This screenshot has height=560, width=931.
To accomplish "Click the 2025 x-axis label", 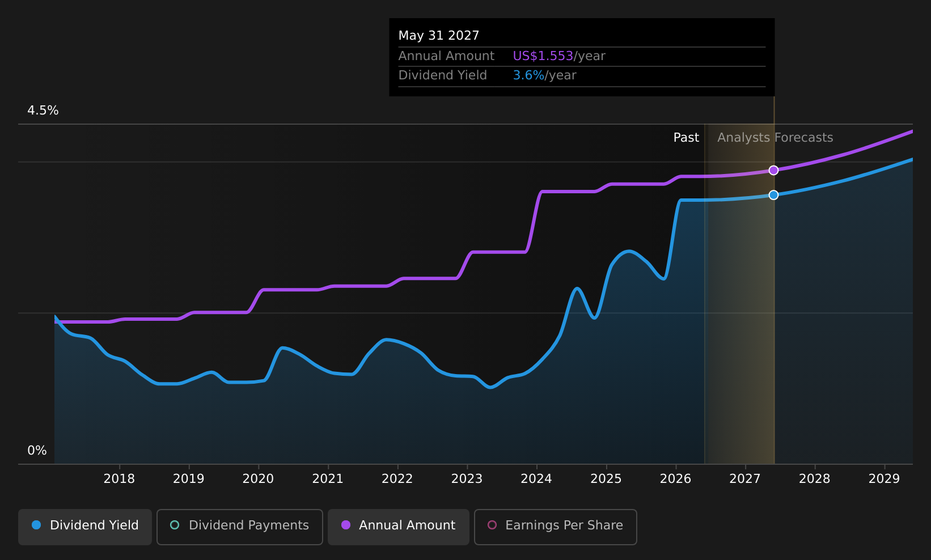I will tap(606, 479).
